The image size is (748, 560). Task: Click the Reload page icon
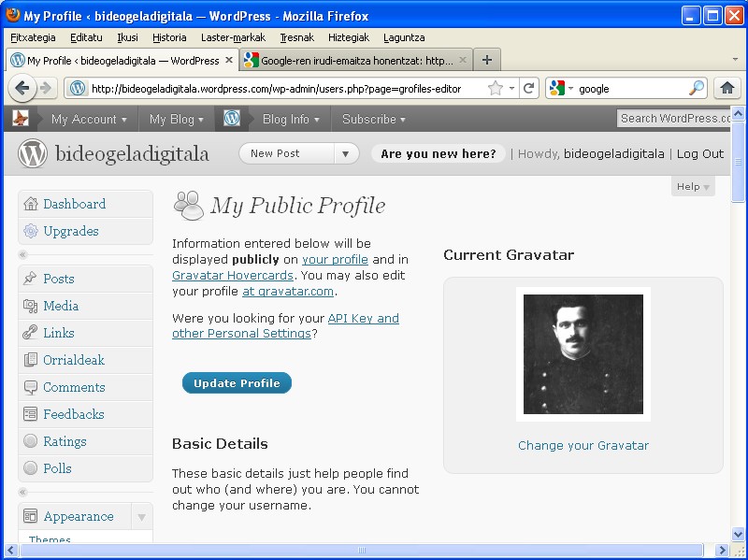[x=528, y=88]
